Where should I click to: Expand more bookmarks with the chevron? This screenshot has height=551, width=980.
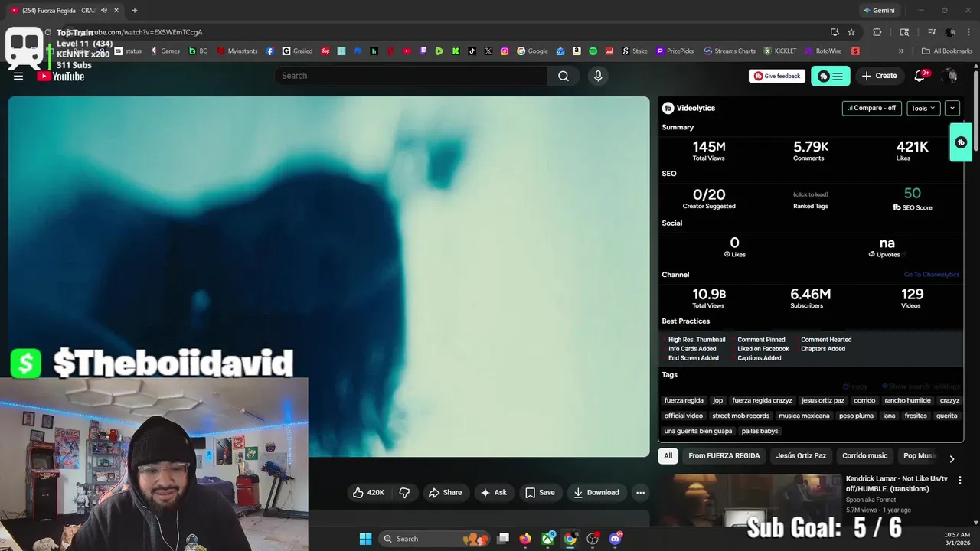coord(901,51)
